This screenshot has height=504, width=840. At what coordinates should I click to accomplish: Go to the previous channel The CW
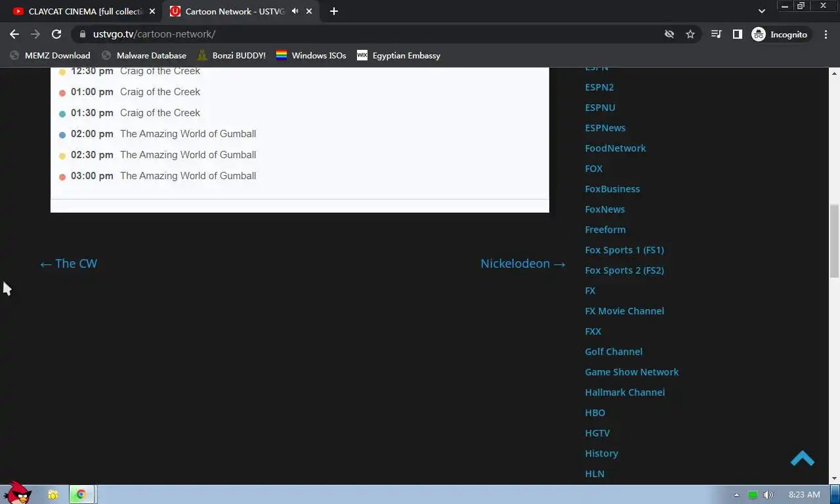coord(68,263)
